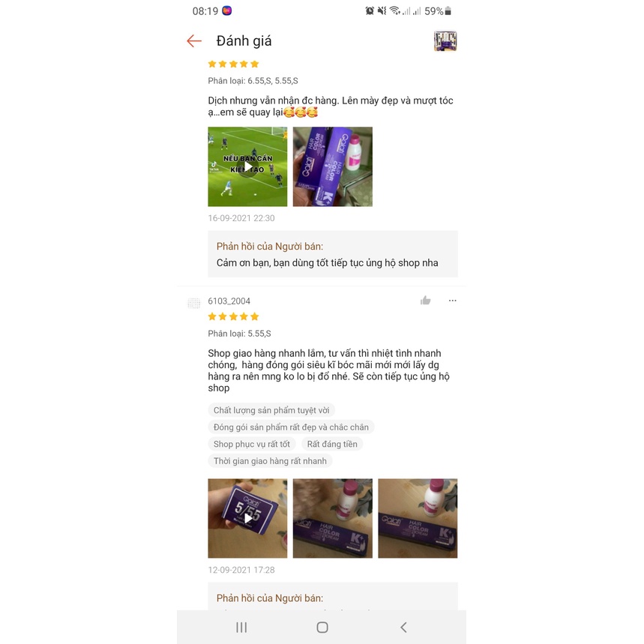644x644 pixels.
Task: Tap the red back arrow icon
Action: 194,40
